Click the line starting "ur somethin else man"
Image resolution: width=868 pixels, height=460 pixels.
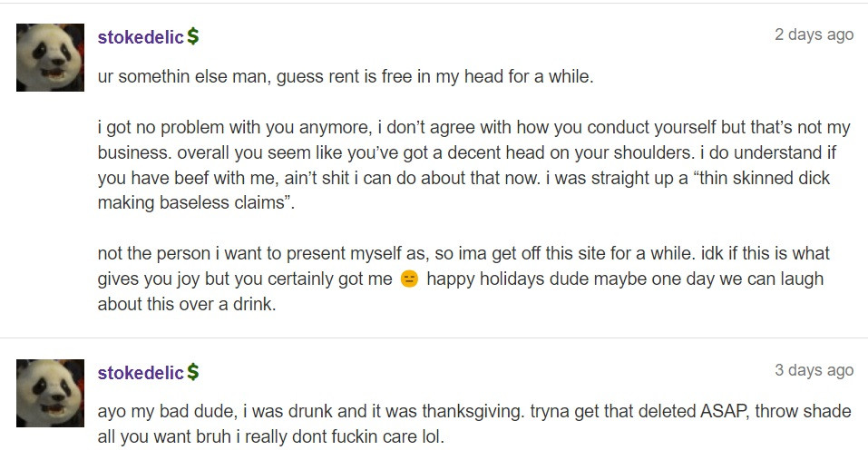(x=345, y=76)
